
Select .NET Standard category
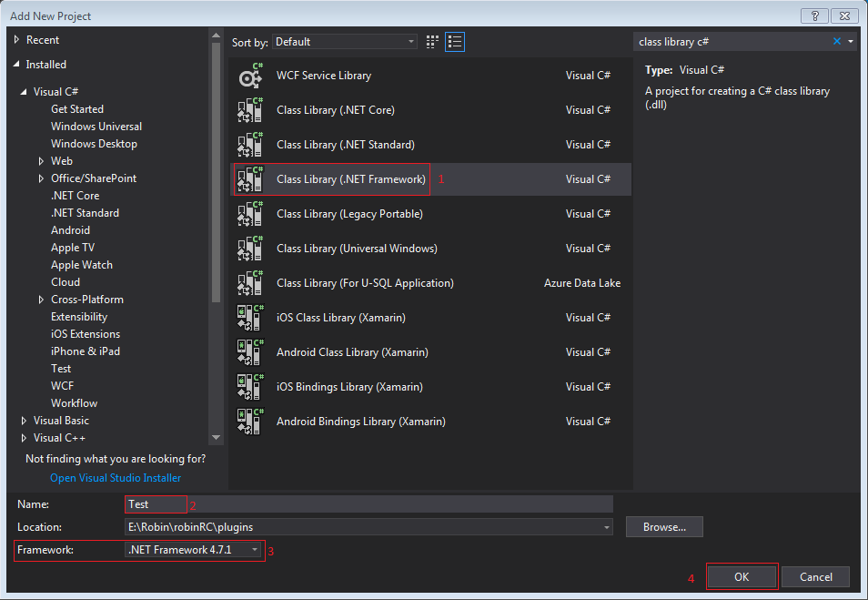pos(85,213)
